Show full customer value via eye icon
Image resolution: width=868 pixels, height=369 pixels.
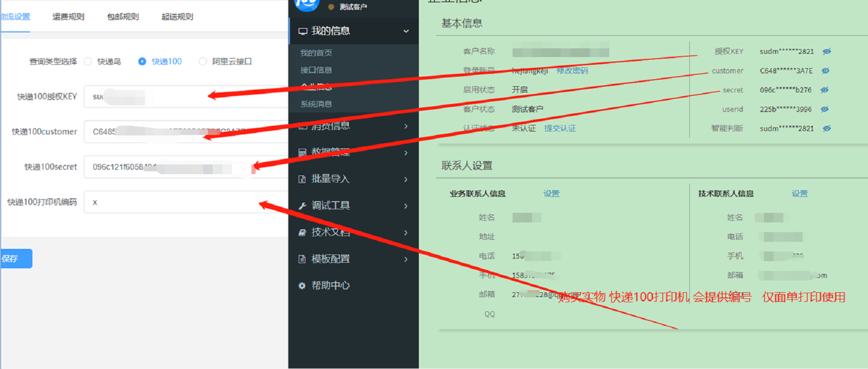point(825,71)
